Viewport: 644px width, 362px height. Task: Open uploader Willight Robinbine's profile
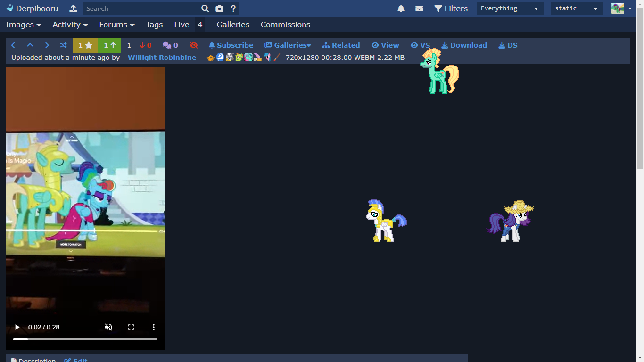[x=162, y=58]
